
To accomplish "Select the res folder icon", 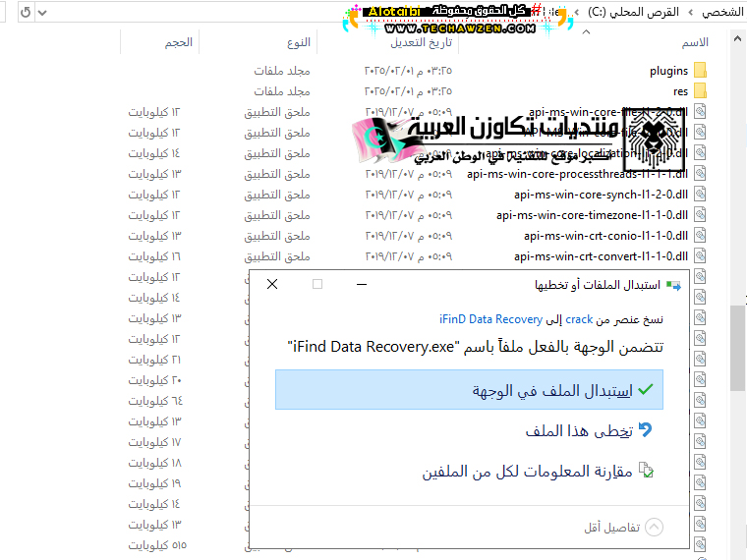I will click(x=700, y=91).
